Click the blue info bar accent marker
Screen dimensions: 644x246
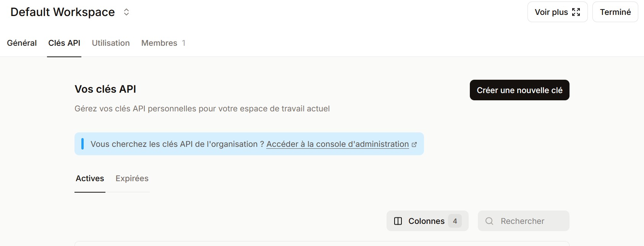[x=82, y=144]
